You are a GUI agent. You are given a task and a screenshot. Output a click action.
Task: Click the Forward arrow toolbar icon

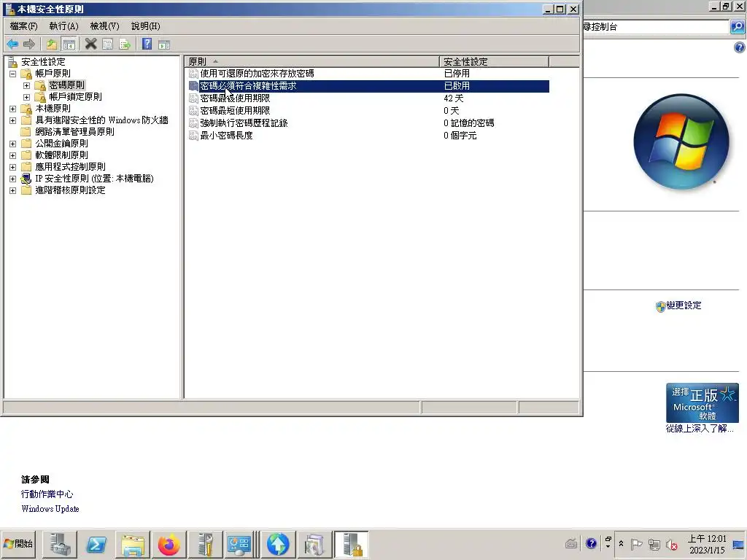(29, 44)
